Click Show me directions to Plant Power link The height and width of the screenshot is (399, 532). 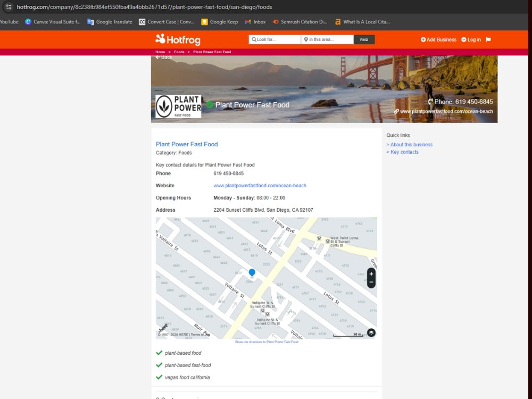tap(267, 342)
